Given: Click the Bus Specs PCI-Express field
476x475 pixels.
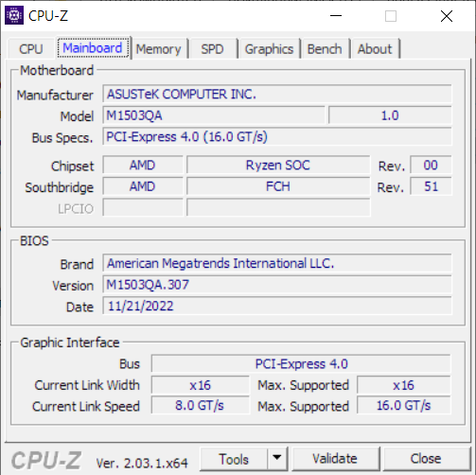Looking at the screenshot, I should 277,137.
